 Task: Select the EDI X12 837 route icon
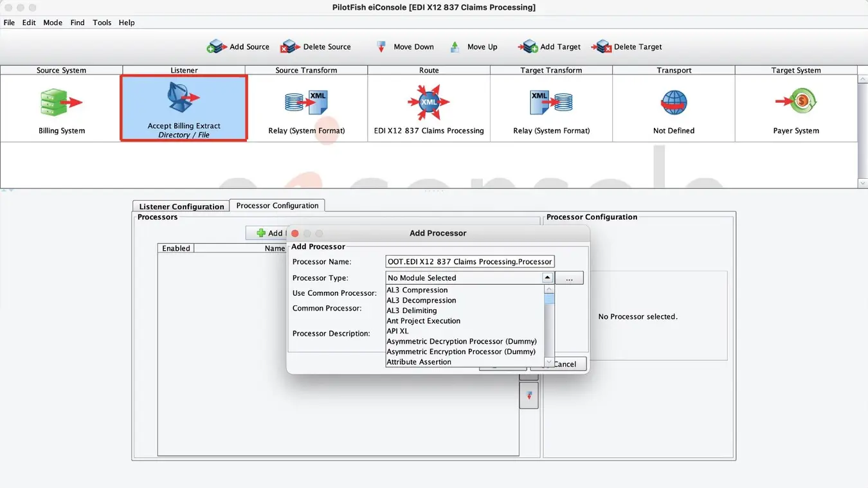click(429, 102)
